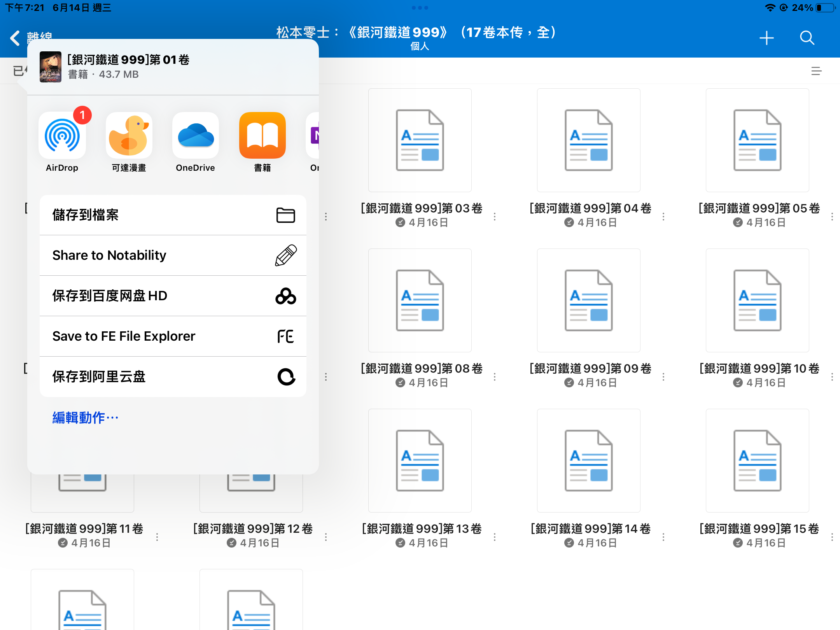This screenshot has height=630, width=840.
Task: Choose OneDrive in share sheet
Action: tap(195, 136)
